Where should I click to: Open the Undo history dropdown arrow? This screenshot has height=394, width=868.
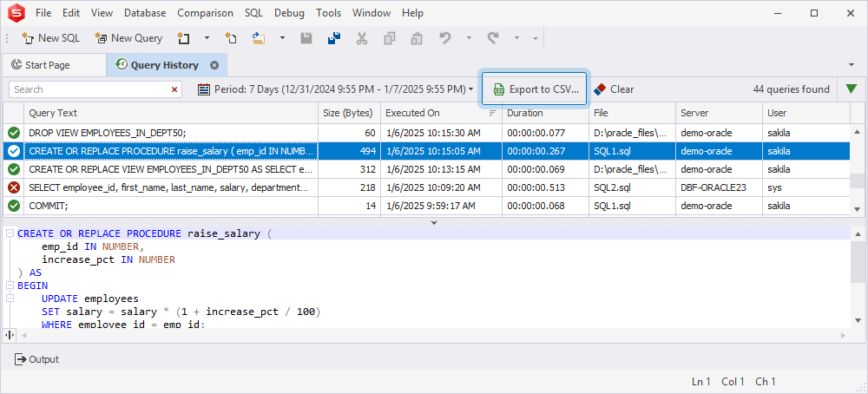469,38
